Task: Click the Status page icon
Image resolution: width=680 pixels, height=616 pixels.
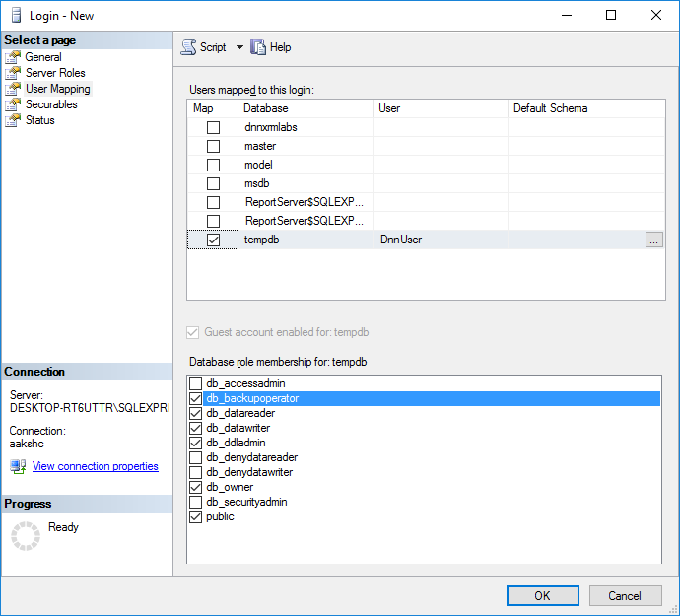Action: pos(13,120)
